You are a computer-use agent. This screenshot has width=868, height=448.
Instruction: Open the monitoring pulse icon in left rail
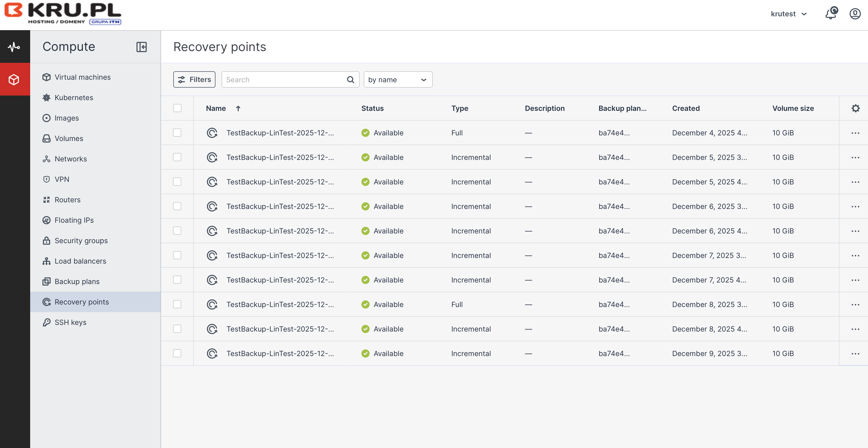(x=14, y=47)
